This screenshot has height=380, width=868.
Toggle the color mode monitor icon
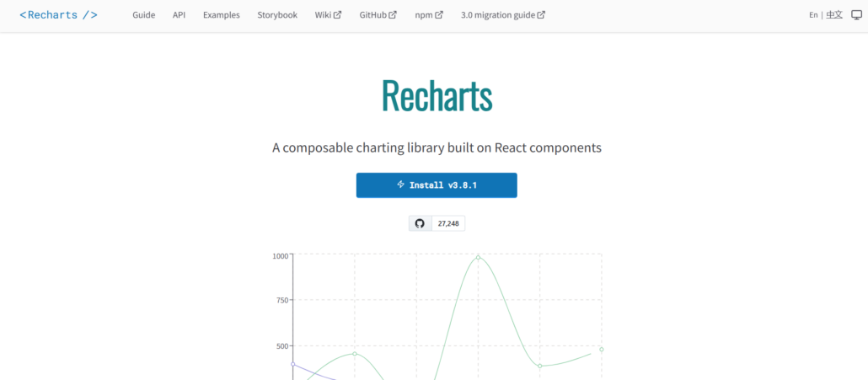[x=856, y=15]
